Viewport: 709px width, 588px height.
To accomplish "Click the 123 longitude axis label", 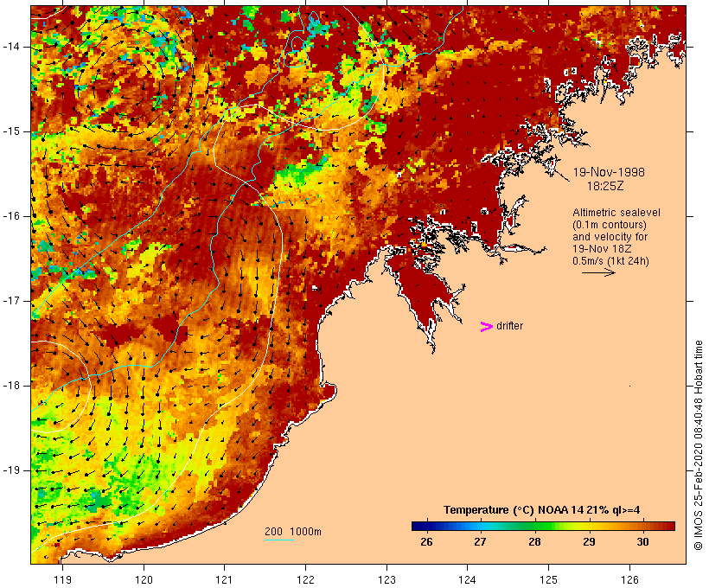I will (386, 579).
